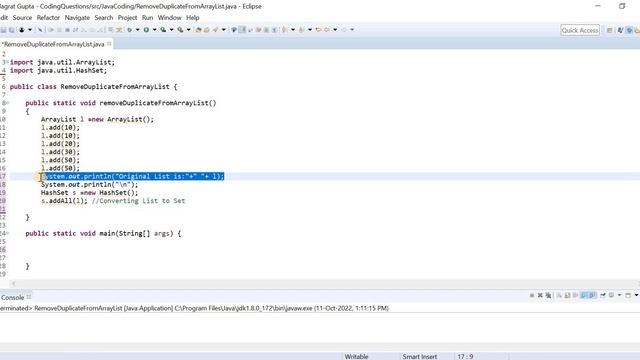Click the 'HashSet s =new HashSet();' line
This screenshot has width=640, height=360.
(89, 193)
